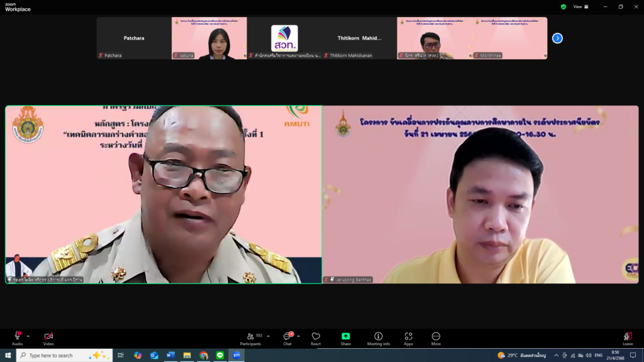The height and width of the screenshot is (362, 644).
Task: Open the Chat panel
Action: pyautogui.click(x=287, y=337)
